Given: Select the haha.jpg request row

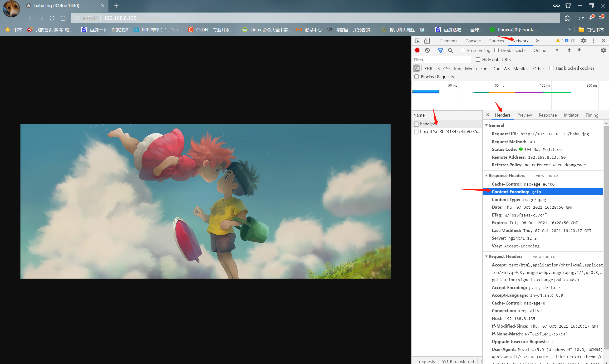Looking at the screenshot, I should tap(447, 124).
